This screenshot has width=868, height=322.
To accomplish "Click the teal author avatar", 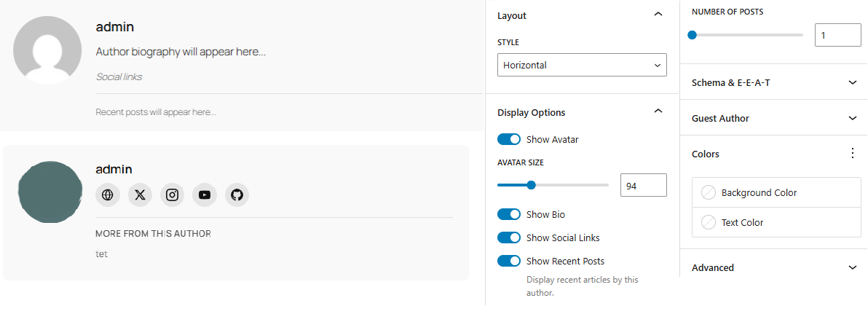I will [x=49, y=192].
